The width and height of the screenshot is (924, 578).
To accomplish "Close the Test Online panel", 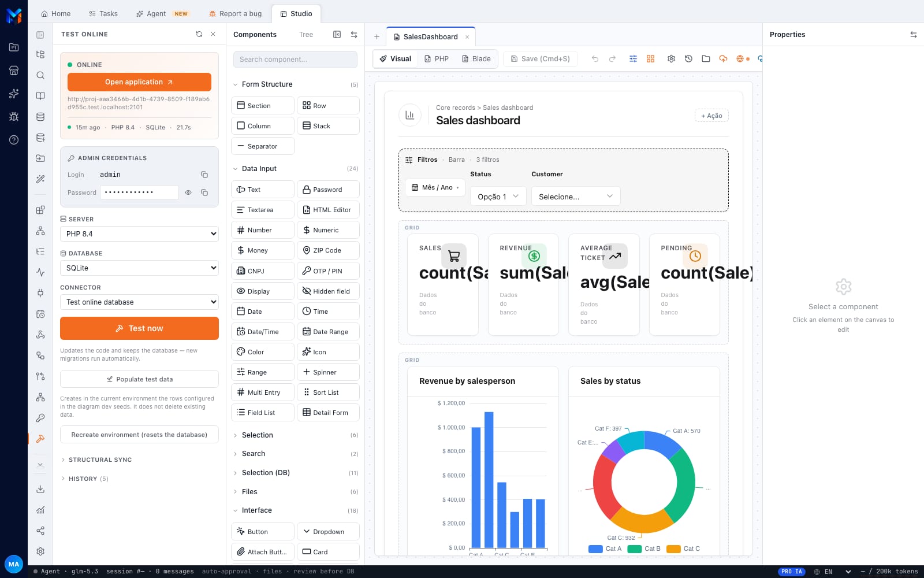I will point(213,34).
